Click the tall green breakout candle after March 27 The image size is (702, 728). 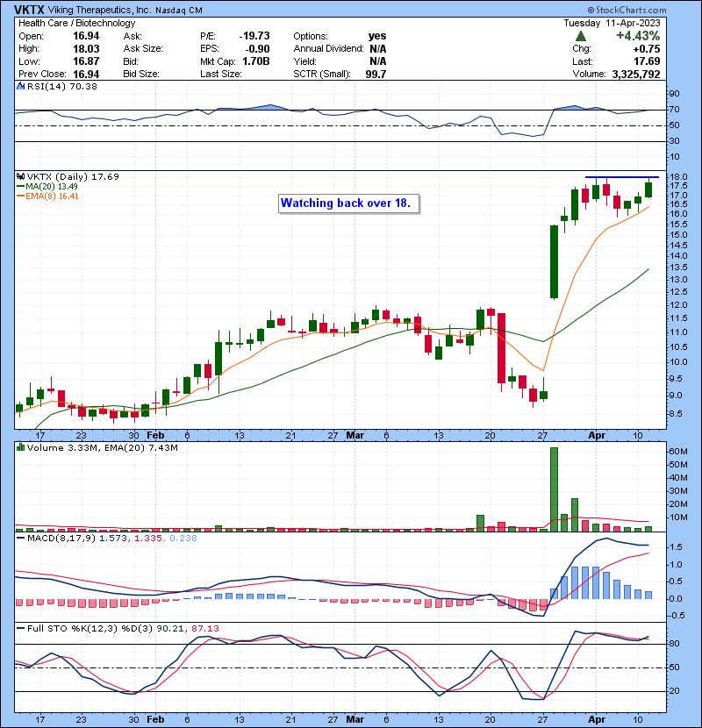pyautogui.click(x=554, y=262)
